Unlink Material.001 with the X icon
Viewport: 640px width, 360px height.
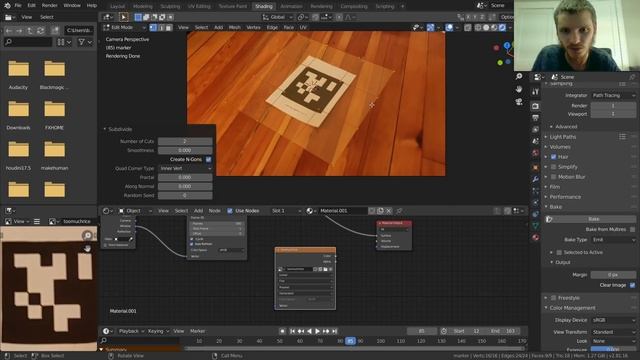click(389, 211)
